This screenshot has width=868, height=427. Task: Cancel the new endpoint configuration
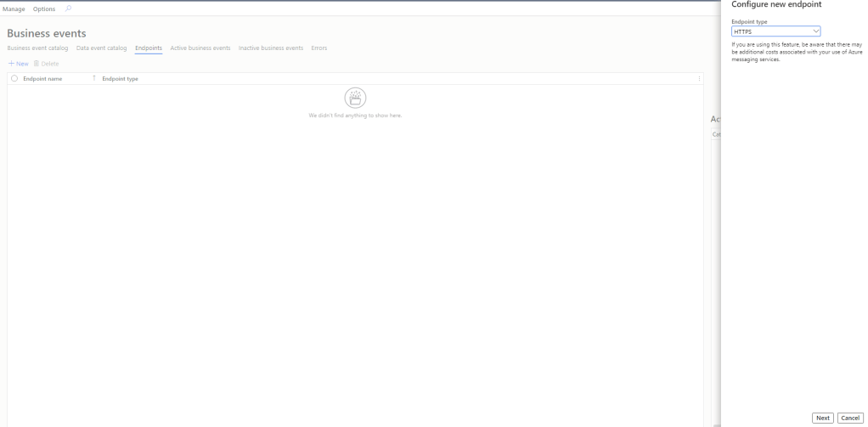(849, 418)
